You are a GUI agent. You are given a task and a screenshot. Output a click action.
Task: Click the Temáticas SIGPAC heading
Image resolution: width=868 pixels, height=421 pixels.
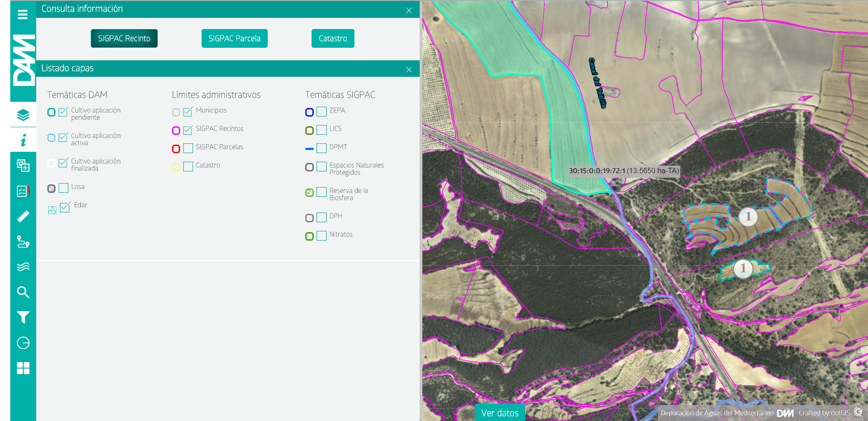[340, 95]
